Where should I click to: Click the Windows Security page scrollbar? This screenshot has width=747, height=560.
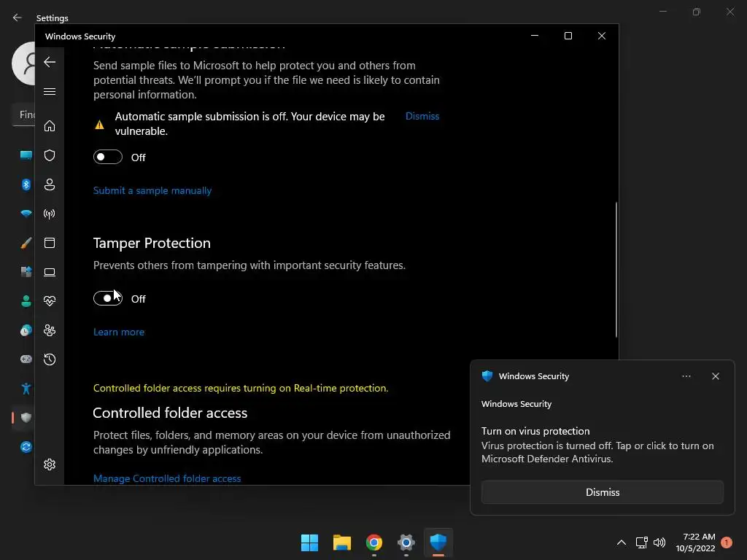616,270
